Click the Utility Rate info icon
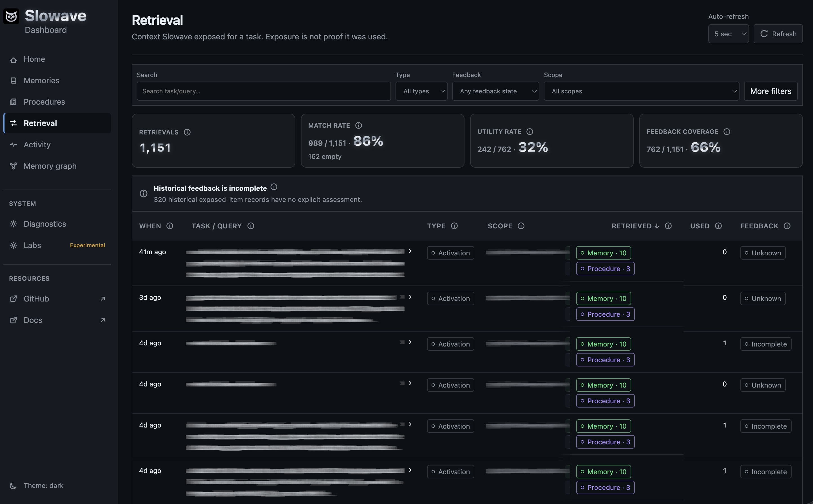This screenshot has width=813, height=504. (x=530, y=131)
